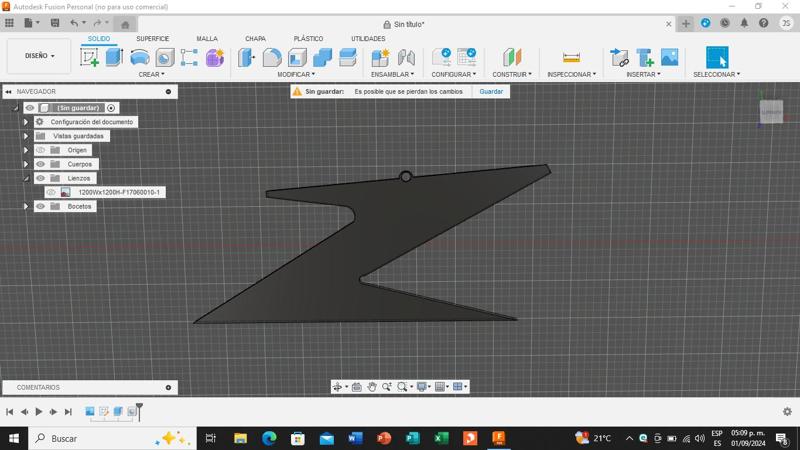The height and width of the screenshot is (450, 800).
Task: Toggle visibility of root (Sin guardar) component
Action: (x=30, y=108)
